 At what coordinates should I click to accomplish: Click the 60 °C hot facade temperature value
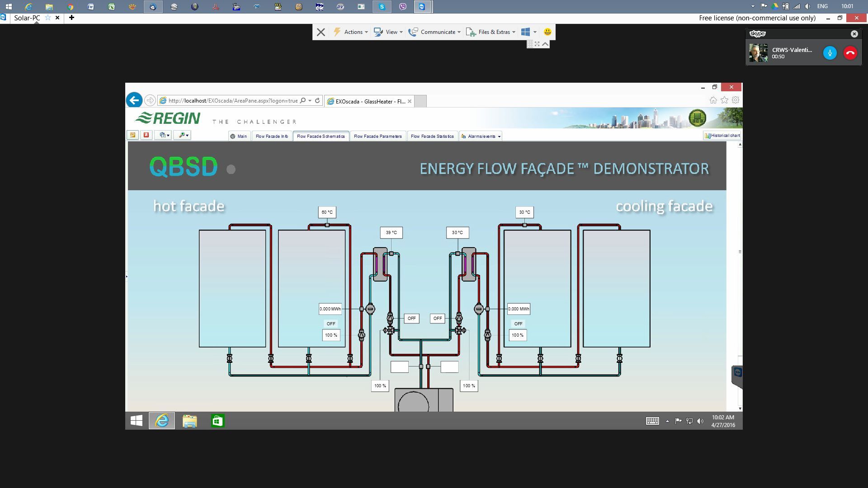[327, 212]
